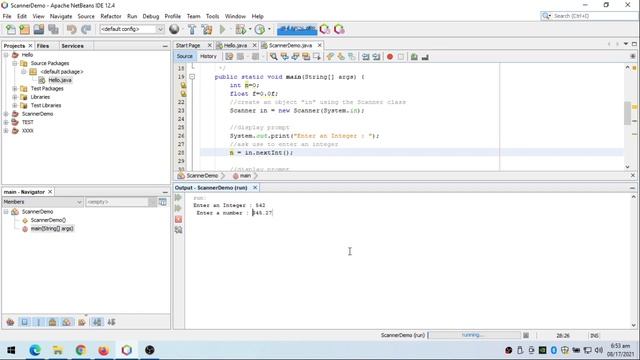Click the comment lines icon in editor toolbar
Image resolution: width=640 pixels, height=360 pixels.
[x=414, y=57]
